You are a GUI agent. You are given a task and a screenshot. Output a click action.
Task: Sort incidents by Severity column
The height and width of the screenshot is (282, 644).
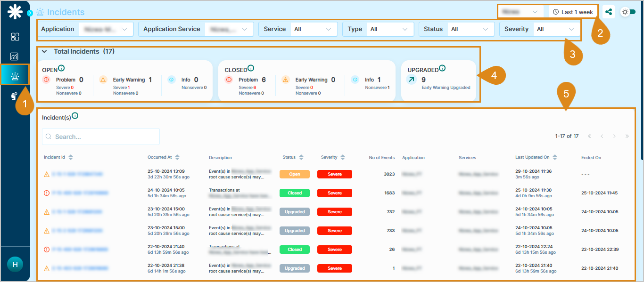(x=343, y=157)
